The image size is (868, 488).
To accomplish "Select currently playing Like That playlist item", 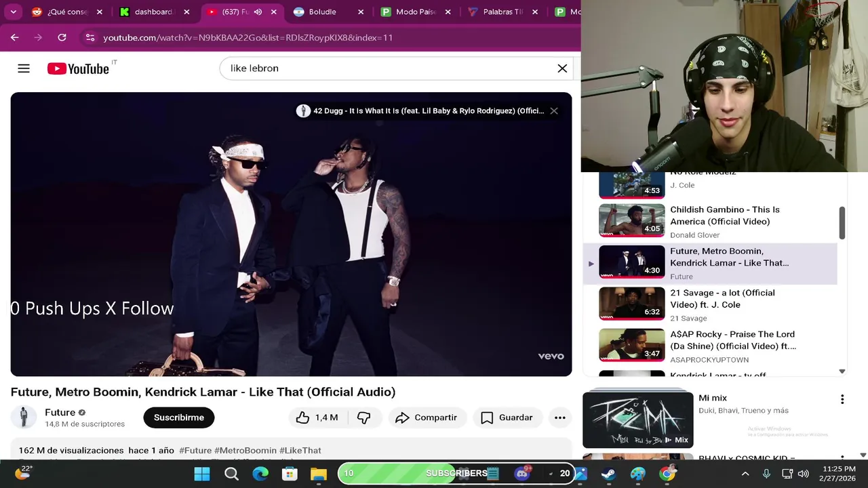I will [710, 263].
